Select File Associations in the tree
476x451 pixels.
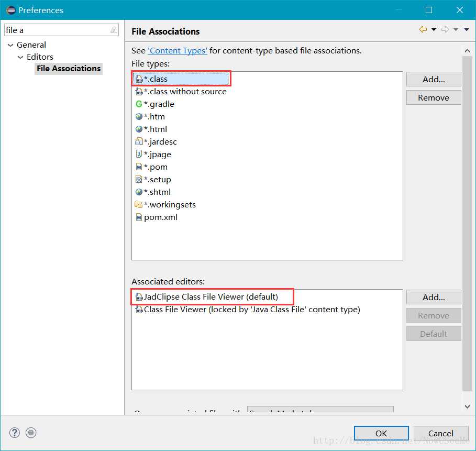69,69
